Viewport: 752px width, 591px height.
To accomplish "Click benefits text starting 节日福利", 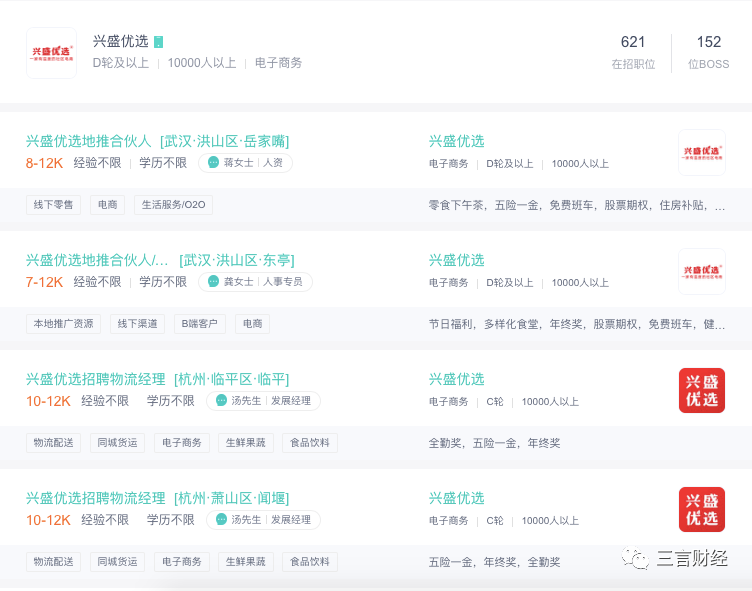I will pos(577,324).
